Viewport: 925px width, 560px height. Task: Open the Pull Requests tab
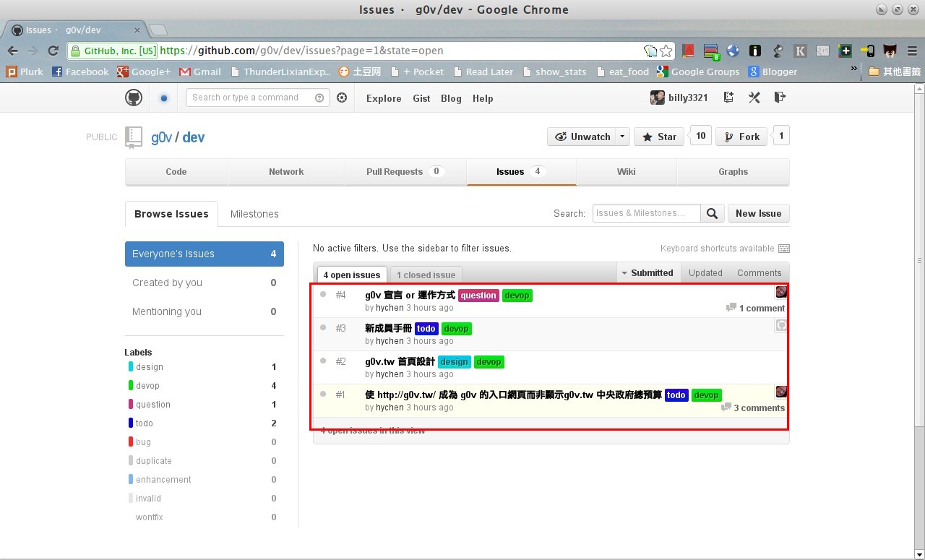click(x=405, y=171)
